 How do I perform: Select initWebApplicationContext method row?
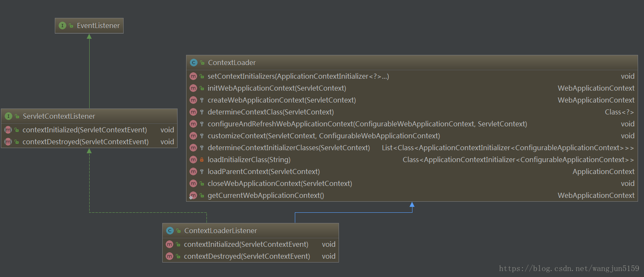(x=412, y=88)
